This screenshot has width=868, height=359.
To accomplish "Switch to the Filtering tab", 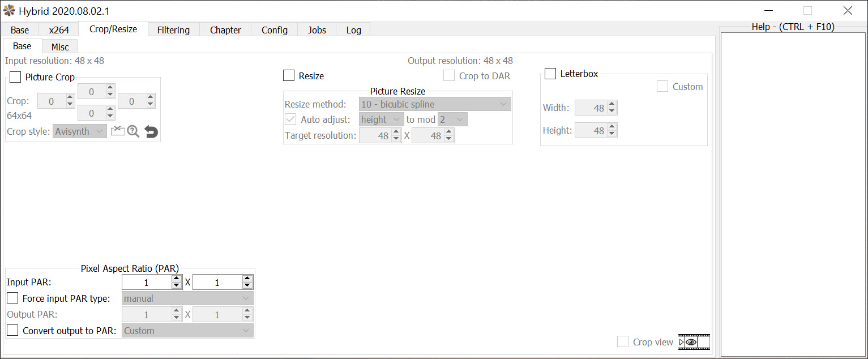I will coord(173,30).
